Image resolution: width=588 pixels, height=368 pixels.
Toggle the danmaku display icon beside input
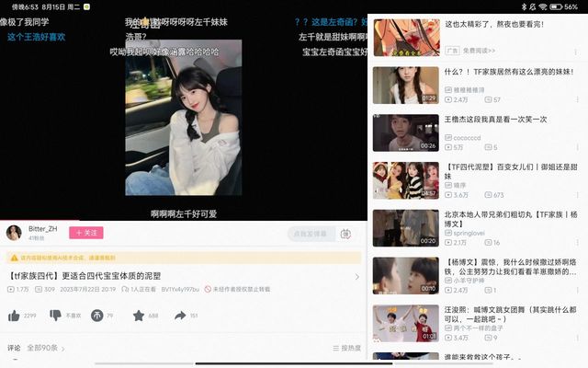345,234
